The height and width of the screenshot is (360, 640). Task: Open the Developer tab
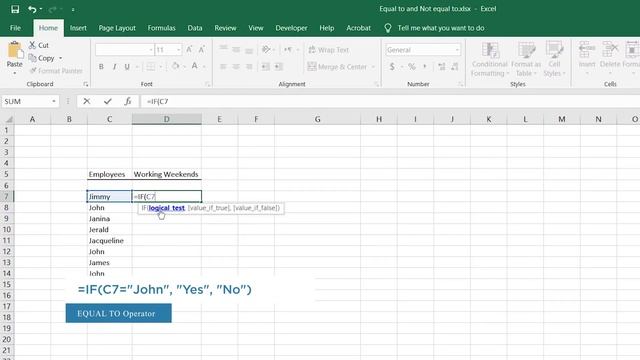pos(291,28)
